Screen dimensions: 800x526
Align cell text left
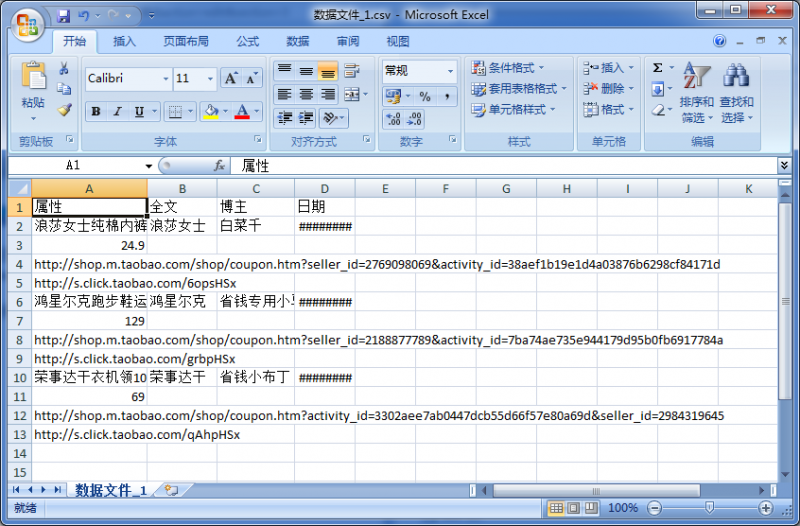284,94
